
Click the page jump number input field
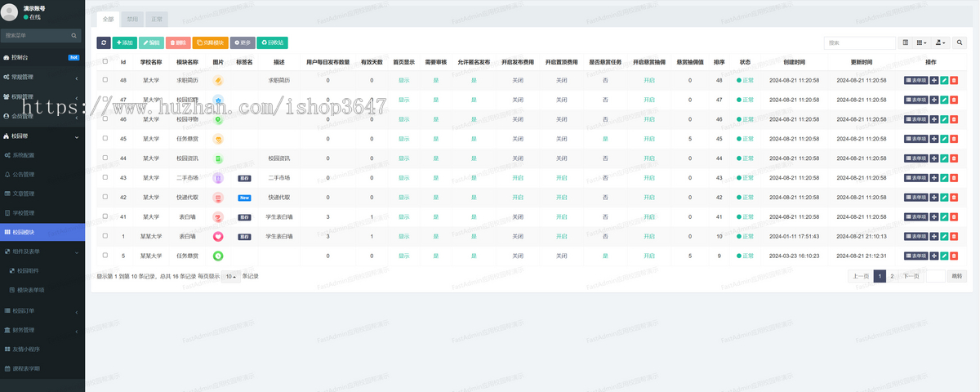click(935, 276)
